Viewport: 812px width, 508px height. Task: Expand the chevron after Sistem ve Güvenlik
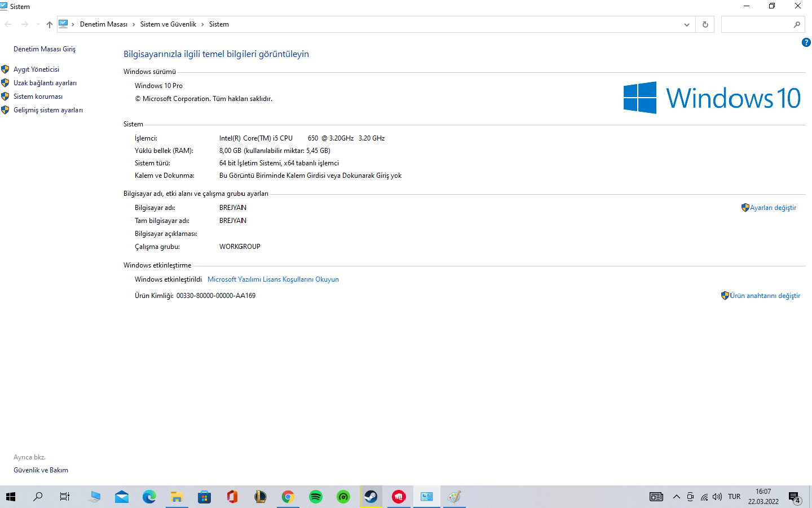(202, 24)
